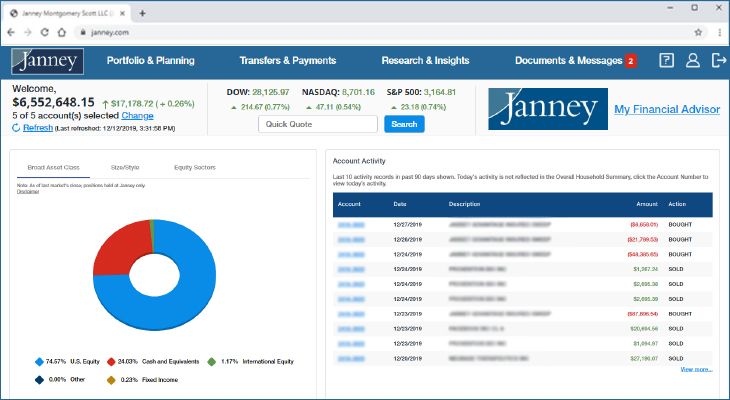Click the $17,178.72 daily gain text
The image size is (730, 400).
(132, 104)
